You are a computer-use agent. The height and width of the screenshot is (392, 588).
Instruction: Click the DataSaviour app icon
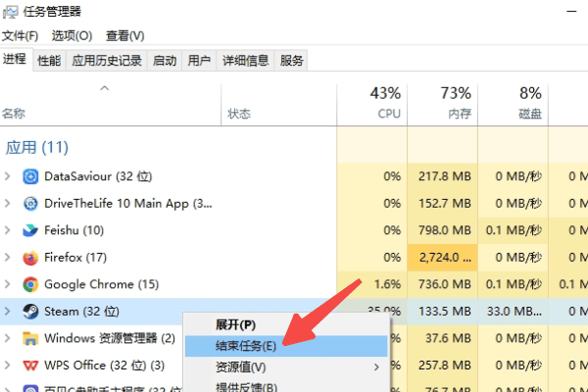point(30,176)
